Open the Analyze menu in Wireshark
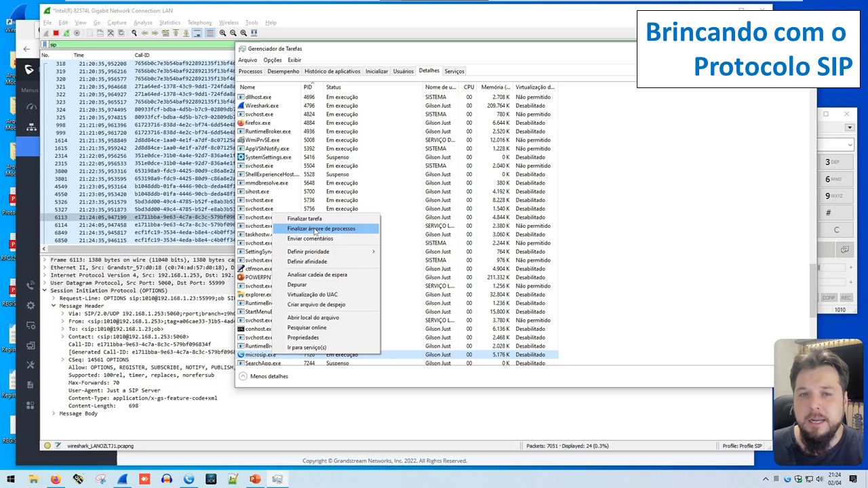Viewport: 868px width, 488px height. (x=143, y=22)
